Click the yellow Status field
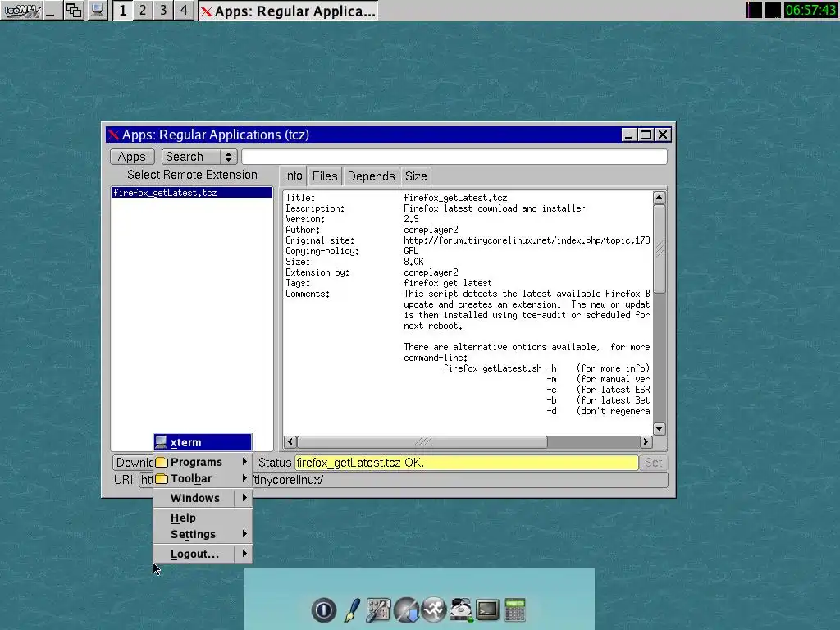 coord(467,463)
